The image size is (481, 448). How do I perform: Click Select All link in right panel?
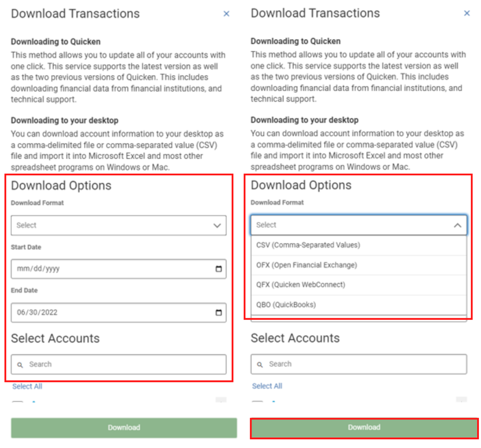pyautogui.click(x=267, y=386)
